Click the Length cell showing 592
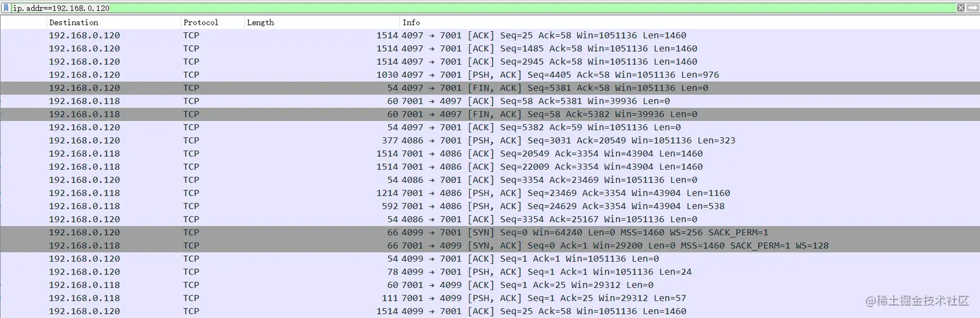This screenshot has height=318, width=980. [x=390, y=206]
